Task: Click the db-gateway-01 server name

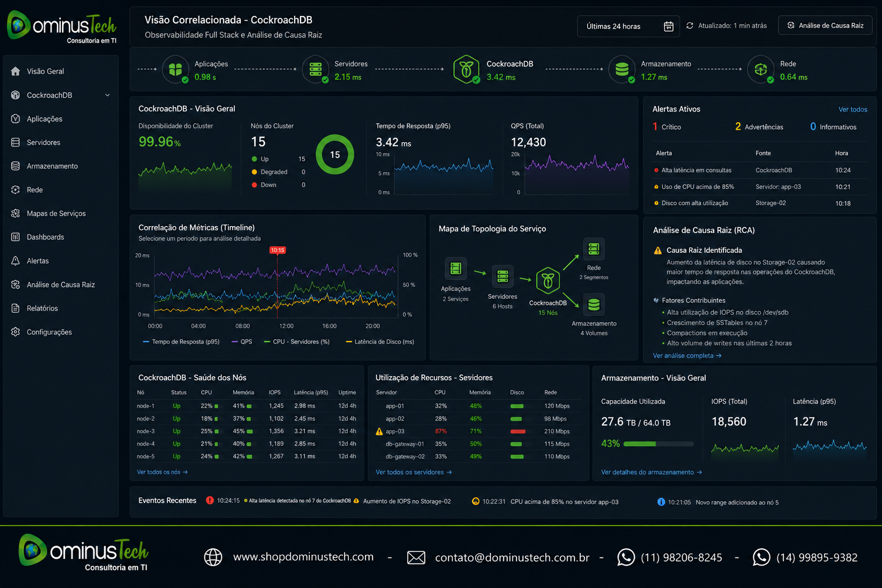Action: click(405, 444)
